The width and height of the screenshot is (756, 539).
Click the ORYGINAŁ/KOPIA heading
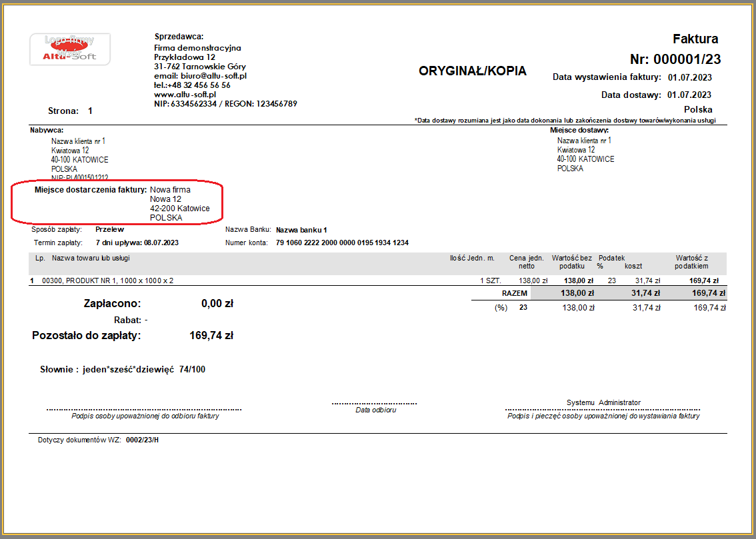pos(472,71)
